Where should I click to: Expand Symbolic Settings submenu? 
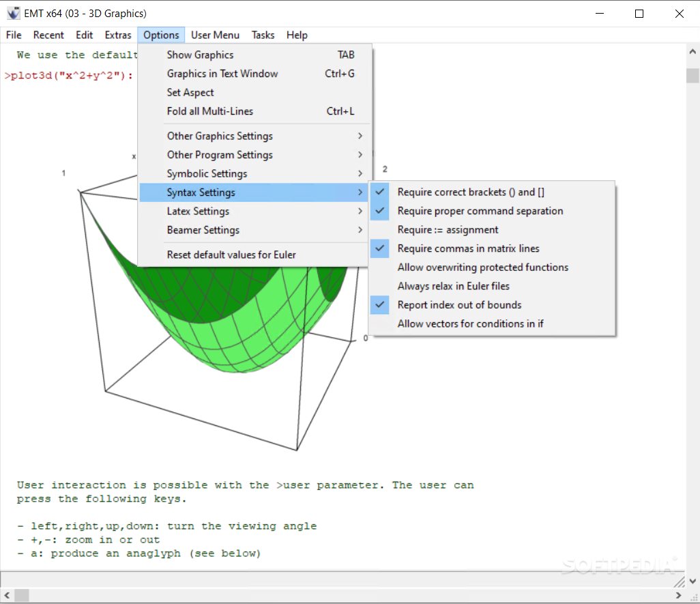tap(255, 173)
